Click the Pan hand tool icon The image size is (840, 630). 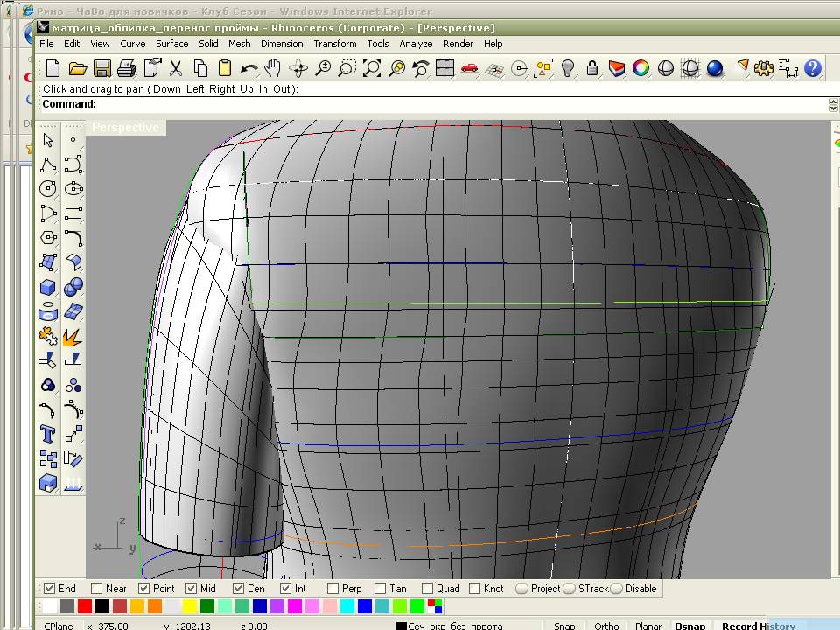point(273,68)
